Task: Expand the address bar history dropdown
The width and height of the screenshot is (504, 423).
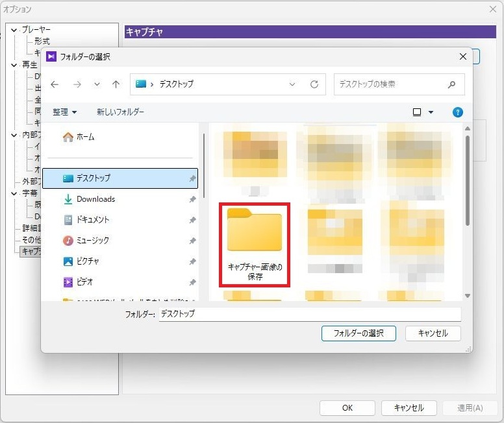Action: coord(292,84)
